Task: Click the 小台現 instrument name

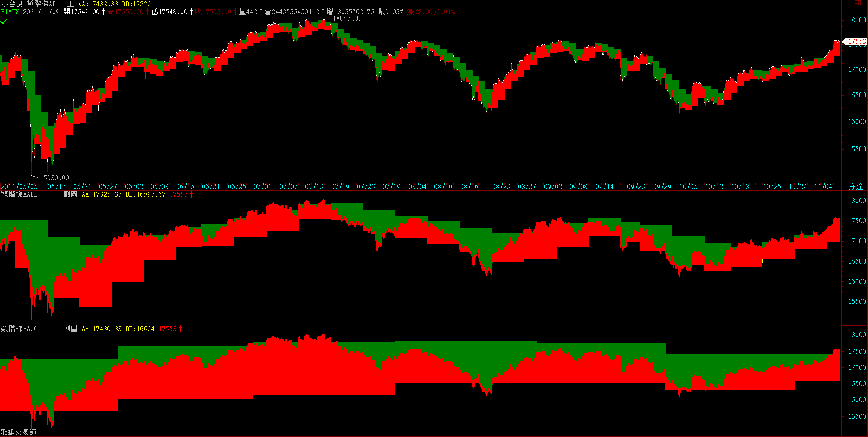Action: pyautogui.click(x=11, y=4)
